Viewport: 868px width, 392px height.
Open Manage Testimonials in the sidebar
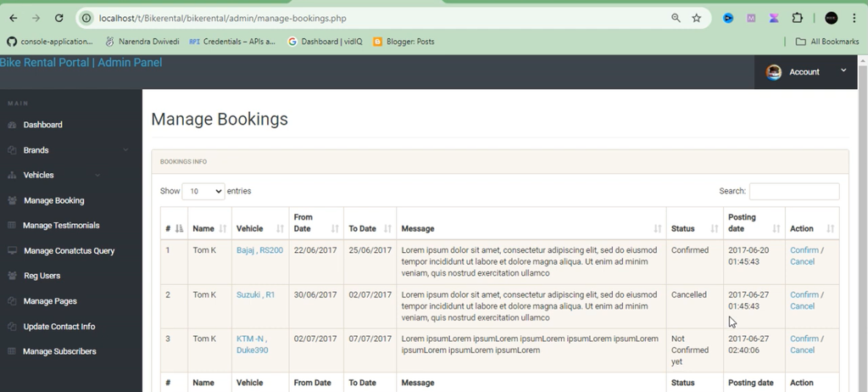tap(61, 225)
